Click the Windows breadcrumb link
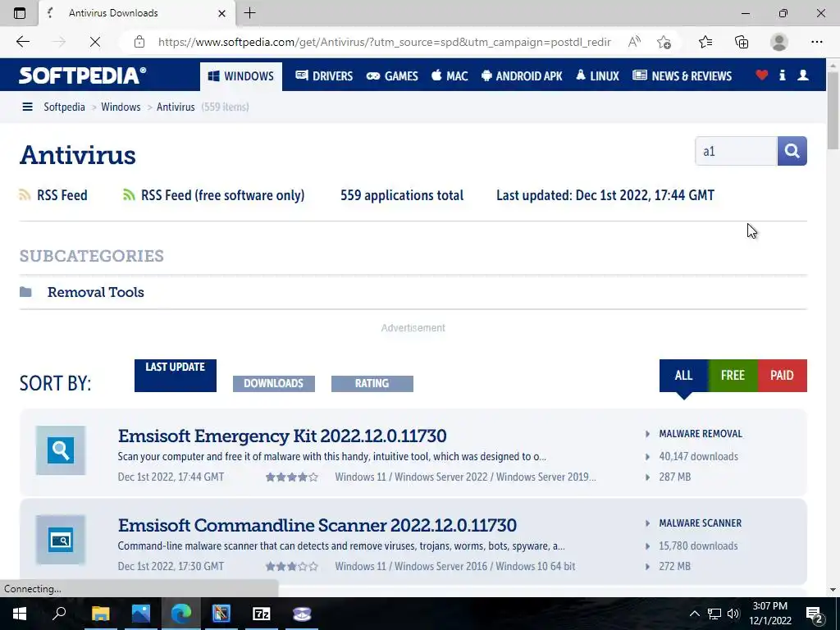 121,107
